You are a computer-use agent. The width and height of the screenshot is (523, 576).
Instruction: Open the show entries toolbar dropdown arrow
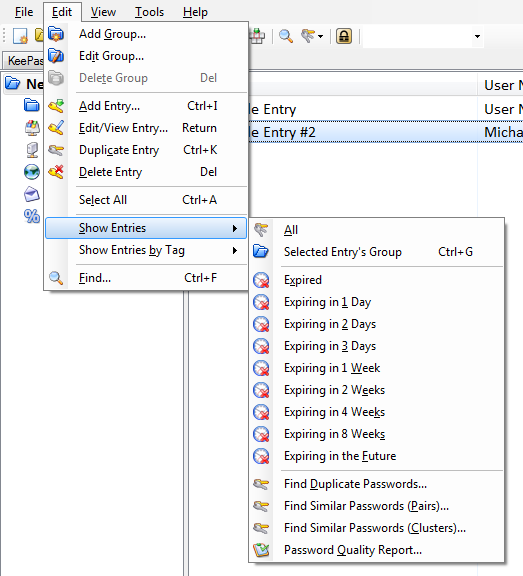point(320,36)
